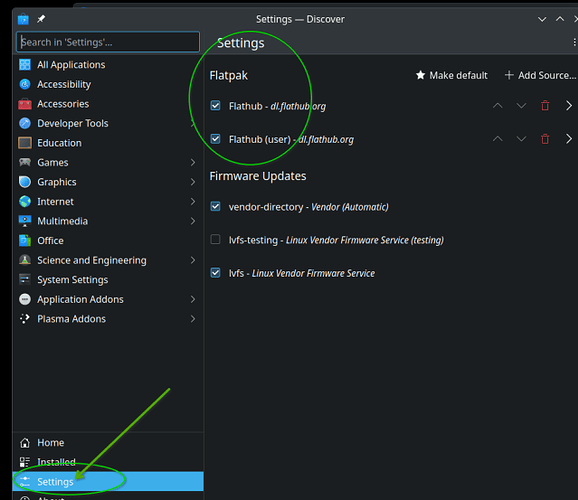This screenshot has height=500, width=578.
Task: Delete the Flathub (user) source via trash icon
Action: 545,139
